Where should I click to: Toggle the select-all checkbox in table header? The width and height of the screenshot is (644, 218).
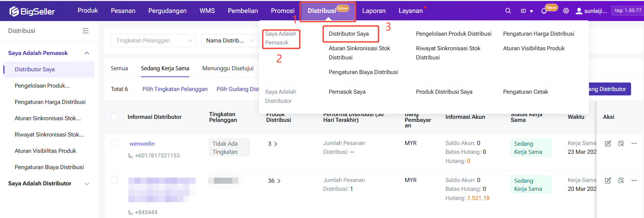click(x=114, y=117)
